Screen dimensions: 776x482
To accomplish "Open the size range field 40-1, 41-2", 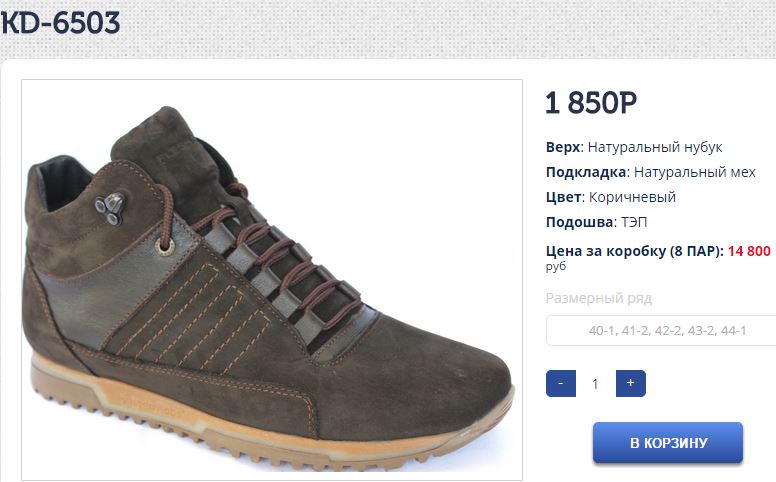I will pos(661,331).
